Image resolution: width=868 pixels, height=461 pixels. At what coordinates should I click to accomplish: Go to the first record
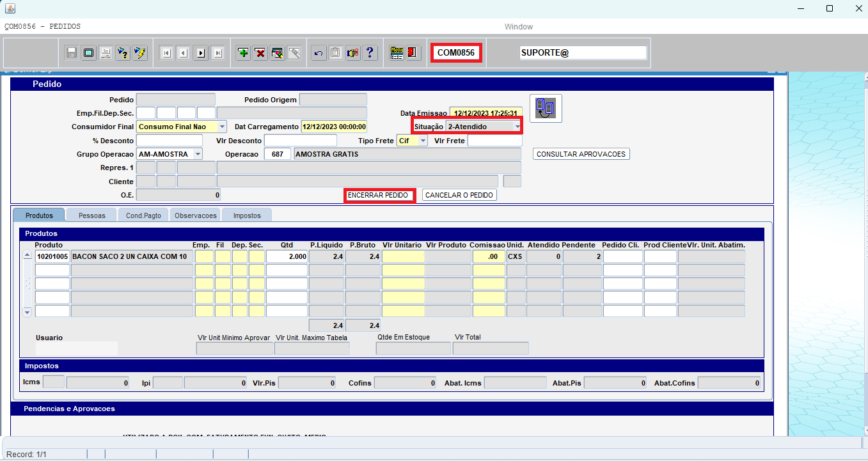point(166,53)
